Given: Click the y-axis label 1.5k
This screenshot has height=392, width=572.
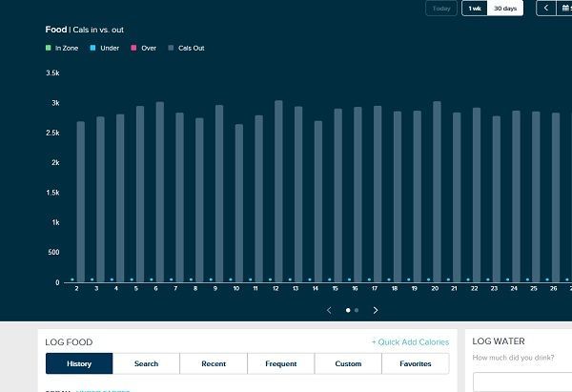Looking at the screenshot, I should 52,193.
